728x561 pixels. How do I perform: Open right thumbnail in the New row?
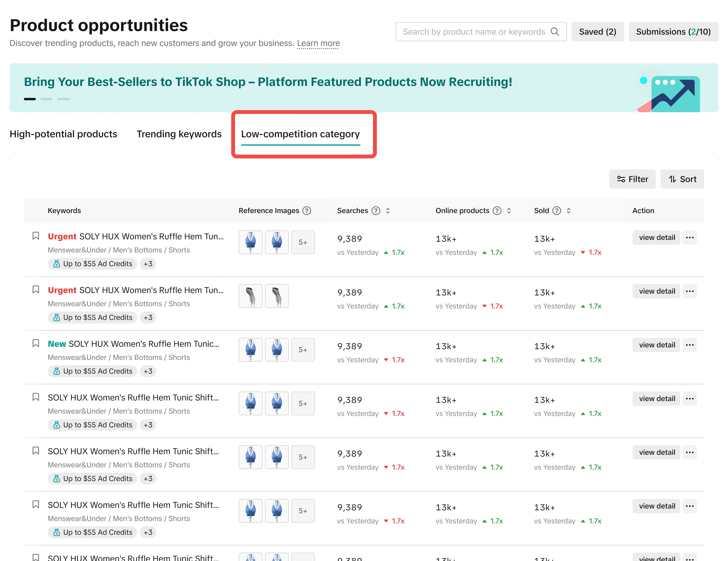pyautogui.click(x=277, y=350)
